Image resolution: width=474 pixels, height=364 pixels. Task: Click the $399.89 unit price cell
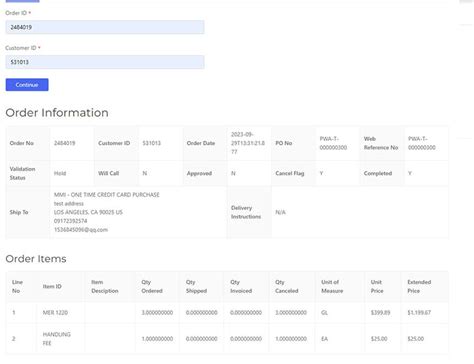380,313
